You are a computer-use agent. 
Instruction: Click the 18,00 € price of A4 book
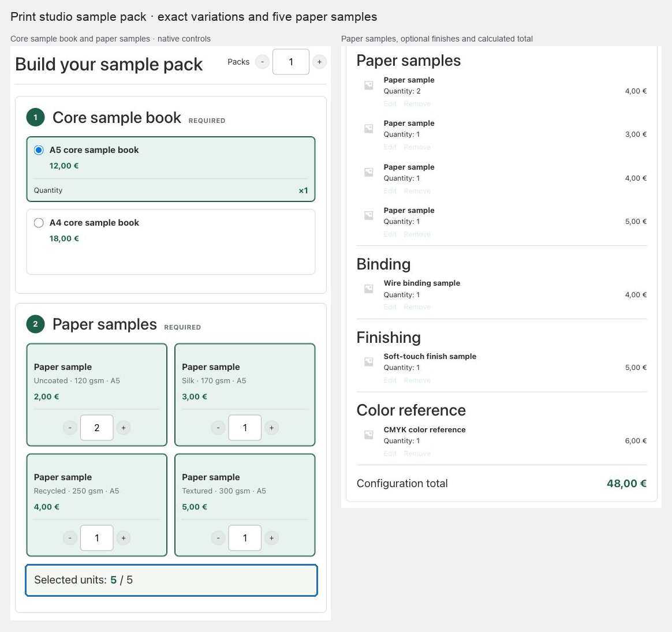(64, 239)
